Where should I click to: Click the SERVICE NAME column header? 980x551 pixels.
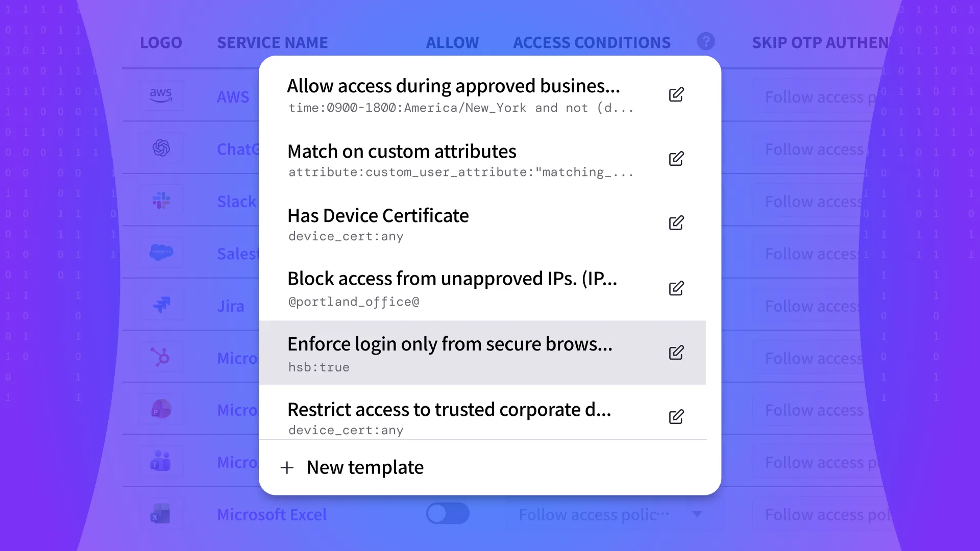tap(273, 42)
